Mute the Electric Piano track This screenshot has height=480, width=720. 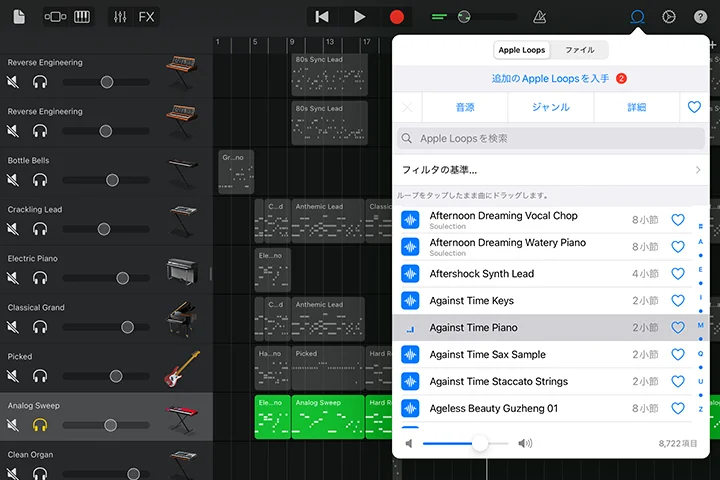tap(13, 278)
